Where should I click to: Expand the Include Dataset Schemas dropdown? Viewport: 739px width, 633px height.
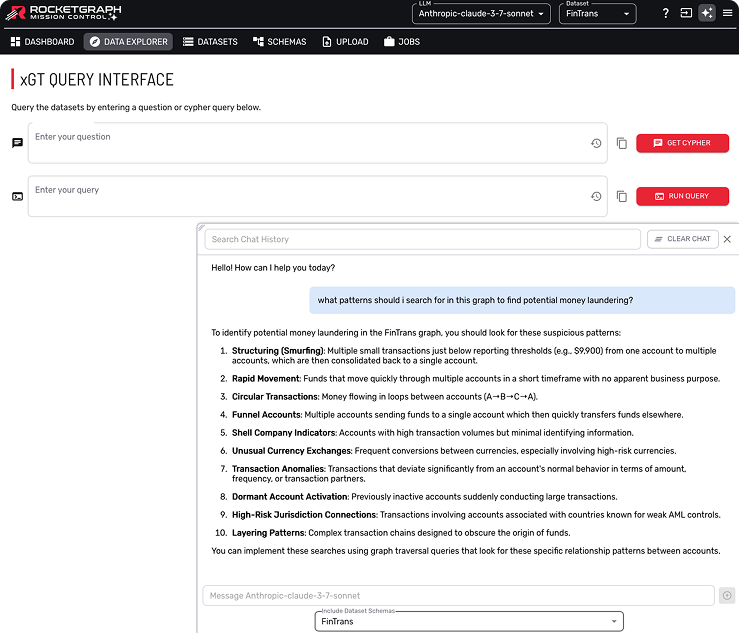[x=469, y=621]
